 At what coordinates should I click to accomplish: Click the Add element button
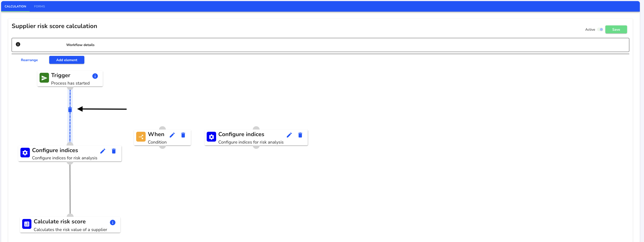click(67, 60)
